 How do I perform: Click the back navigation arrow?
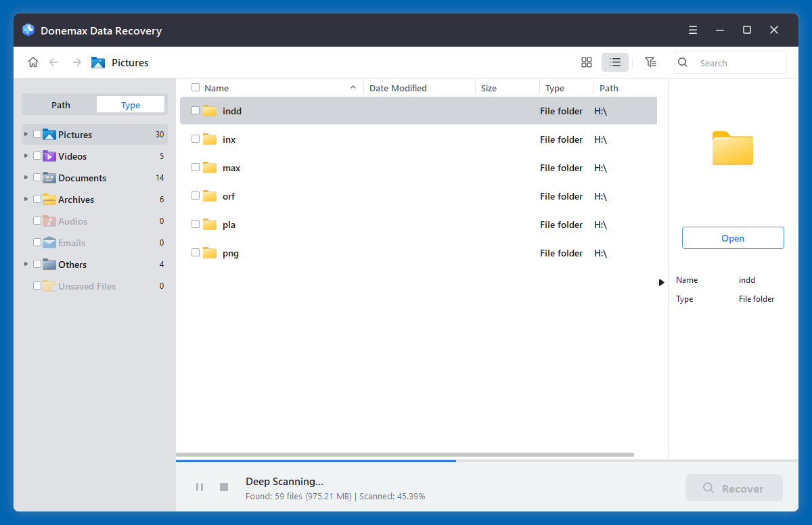54,62
